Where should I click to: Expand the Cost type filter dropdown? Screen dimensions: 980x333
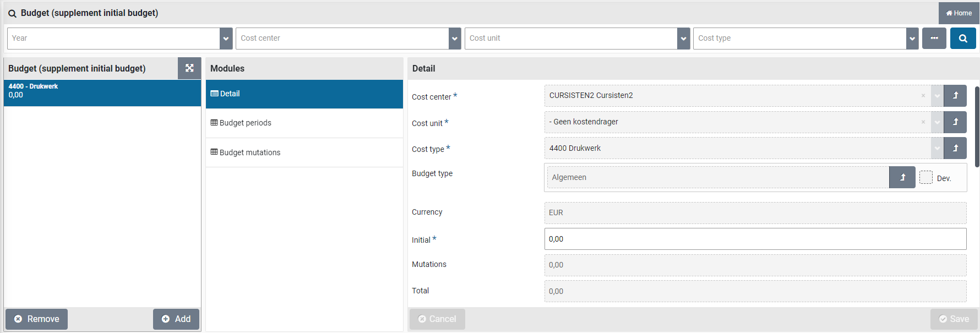[x=912, y=39]
